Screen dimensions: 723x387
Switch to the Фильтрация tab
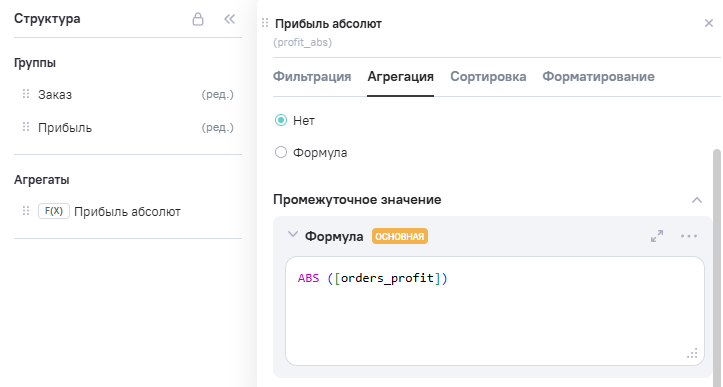pos(312,77)
